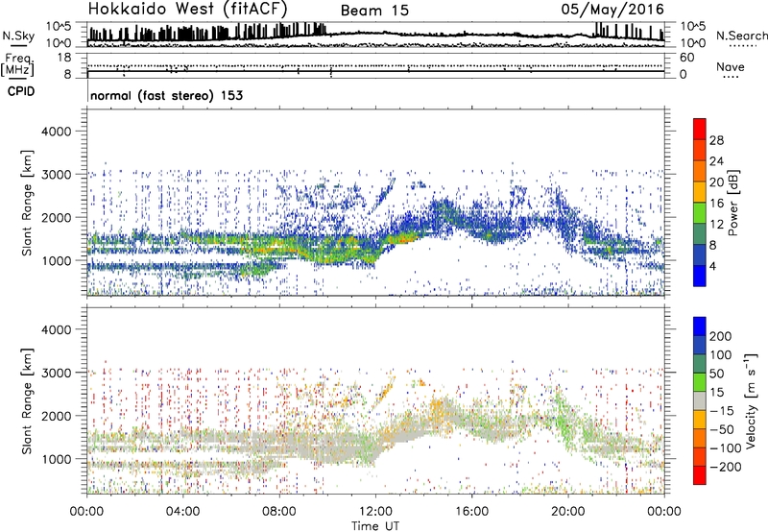Image resolution: width=768 pixels, height=532 pixels.
Task: Click the '04:00' time axis tick label
Action: (182, 512)
